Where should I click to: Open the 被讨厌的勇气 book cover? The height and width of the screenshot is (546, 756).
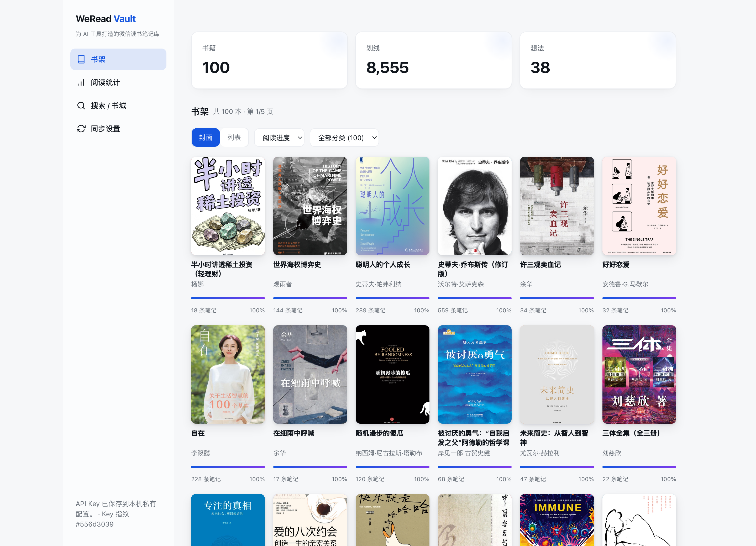[x=475, y=375]
